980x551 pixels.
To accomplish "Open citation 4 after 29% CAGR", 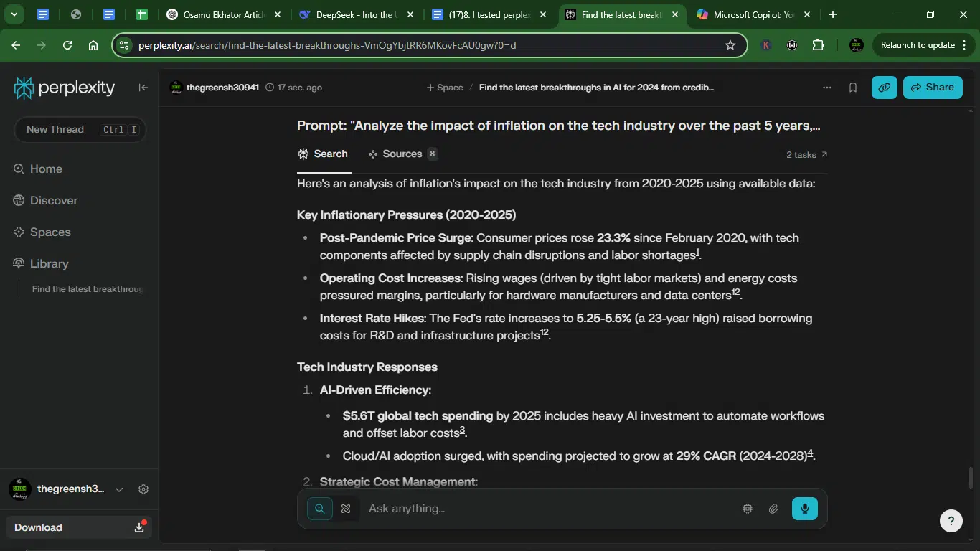I will point(810,453).
